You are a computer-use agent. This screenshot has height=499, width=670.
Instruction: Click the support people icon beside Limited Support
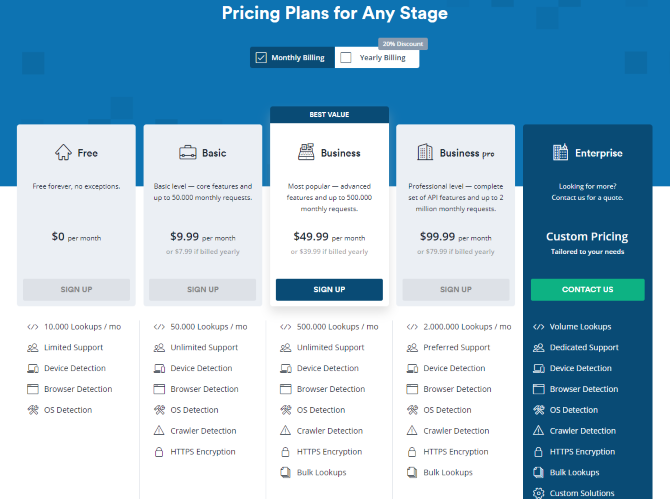pos(32,347)
